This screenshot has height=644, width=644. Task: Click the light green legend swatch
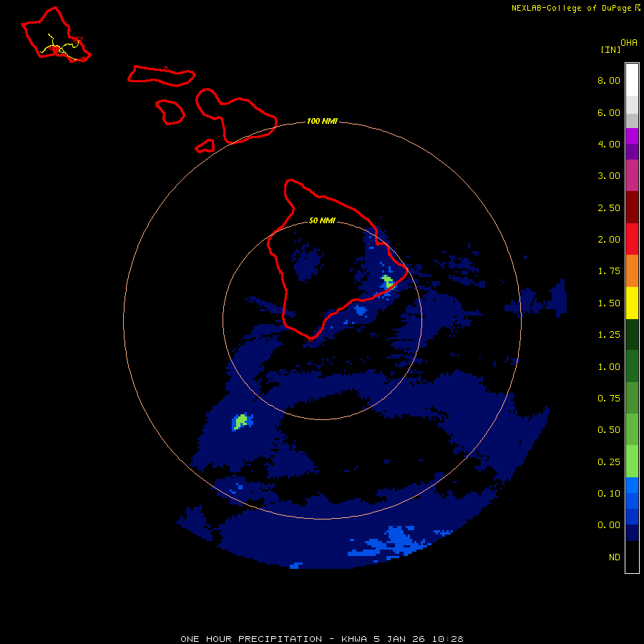(x=632, y=462)
